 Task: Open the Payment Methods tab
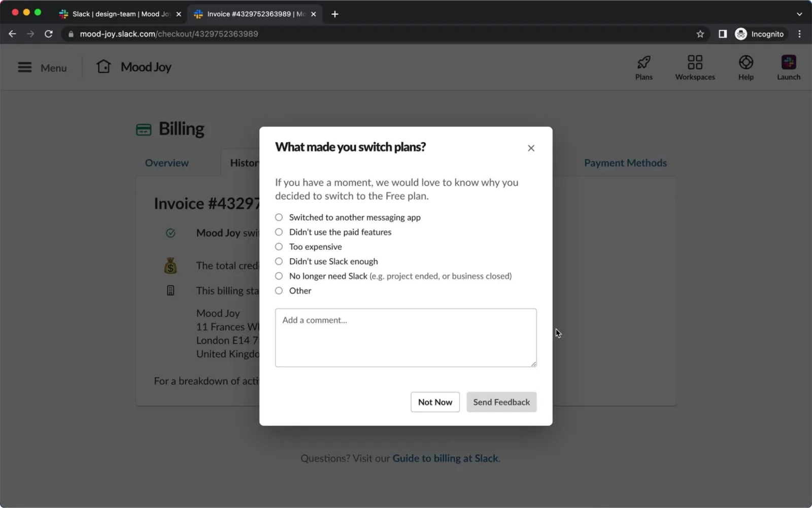pyautogui.click(x=625, y=163)
